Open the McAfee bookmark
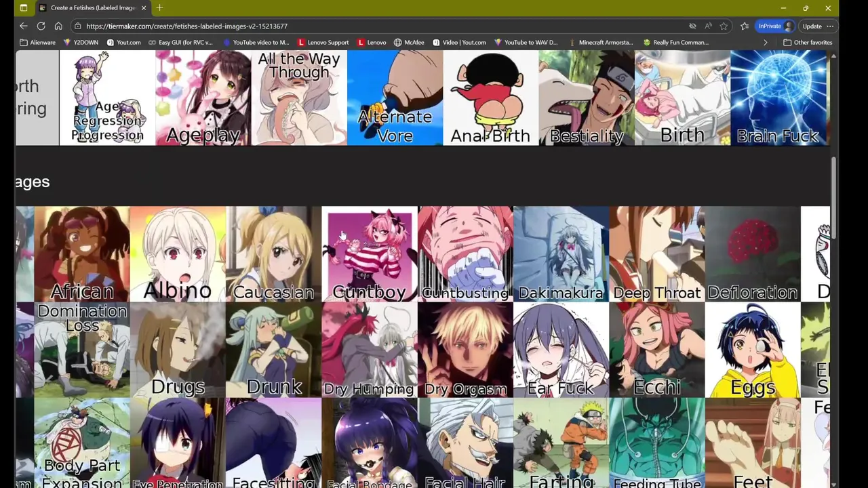The image size is (868, 488). [409, 42]
